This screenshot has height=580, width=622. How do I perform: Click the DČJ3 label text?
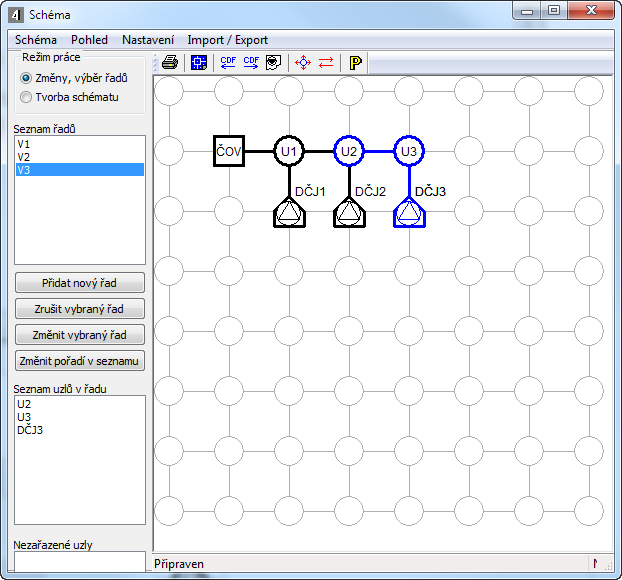tap(430, 192)
